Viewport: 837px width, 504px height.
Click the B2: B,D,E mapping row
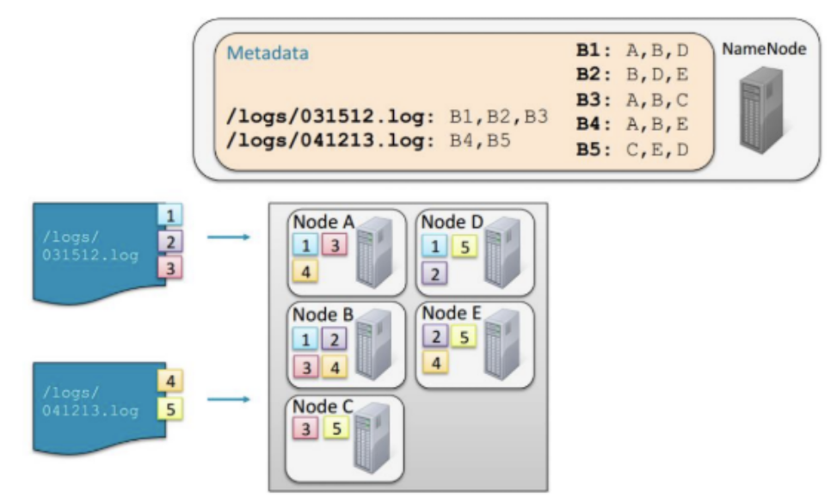(632, 74)
